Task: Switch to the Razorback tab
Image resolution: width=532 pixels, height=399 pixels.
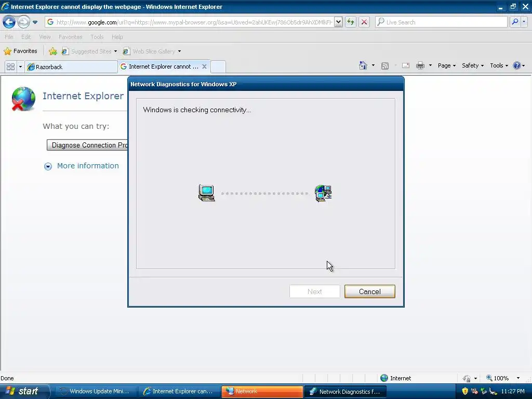Action: [71, 67]
